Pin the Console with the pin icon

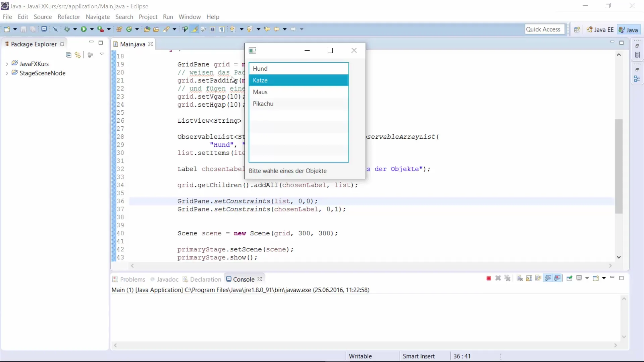coord(569,279)
